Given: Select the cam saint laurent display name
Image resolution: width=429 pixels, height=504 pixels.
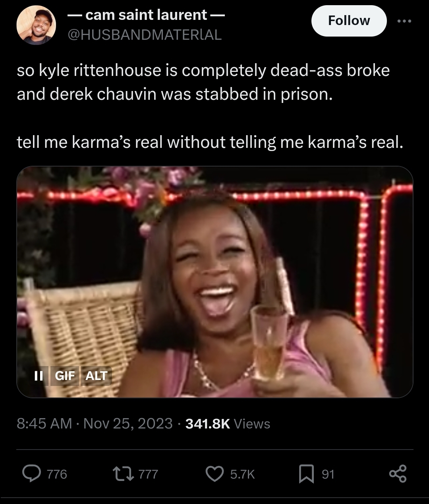Looking at the screenshot, I should point(146,15).
